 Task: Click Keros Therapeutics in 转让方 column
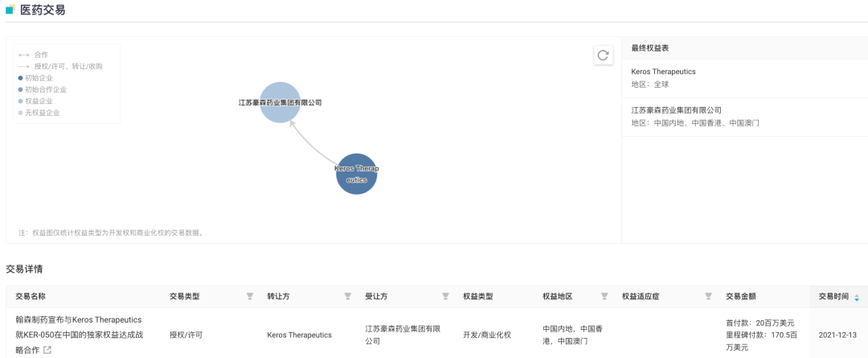point(300,335)
